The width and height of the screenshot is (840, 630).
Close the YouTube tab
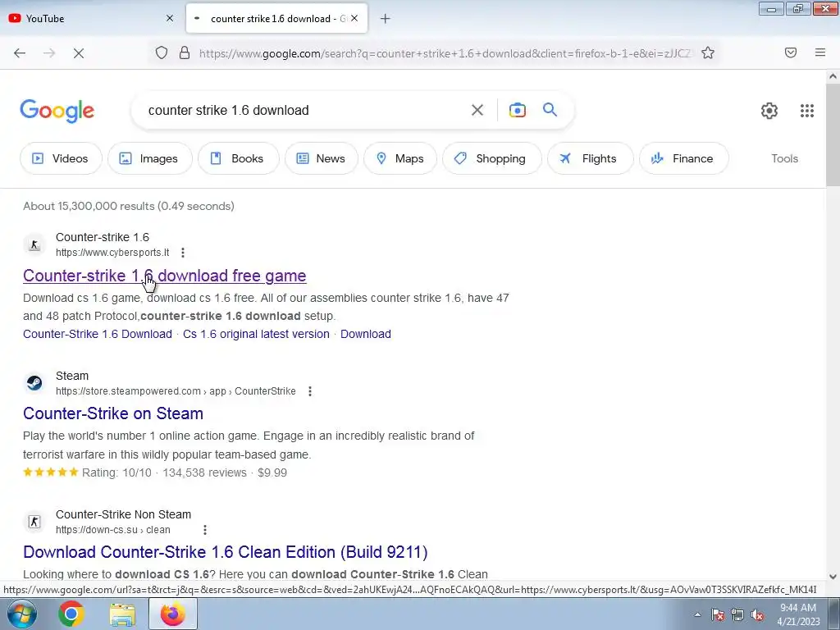point(170,18)
